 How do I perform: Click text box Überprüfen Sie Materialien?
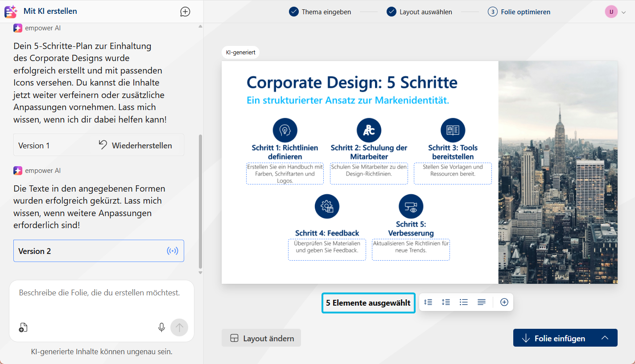click(x=327, y=250)
